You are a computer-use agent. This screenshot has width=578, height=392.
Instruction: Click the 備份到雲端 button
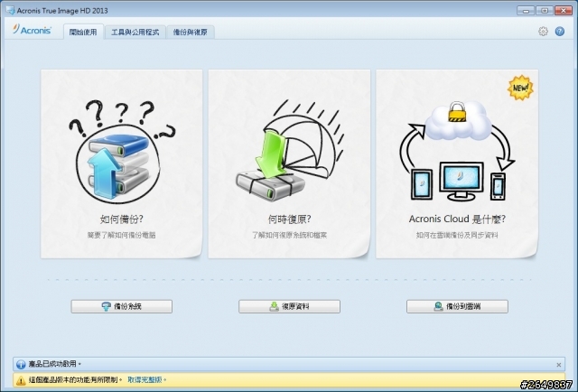pos(457,306)
